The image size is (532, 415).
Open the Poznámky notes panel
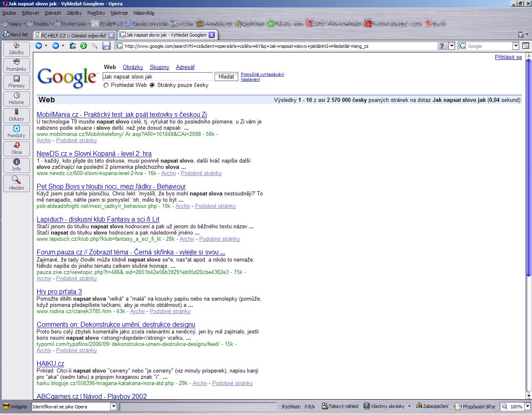click(17, 65)
